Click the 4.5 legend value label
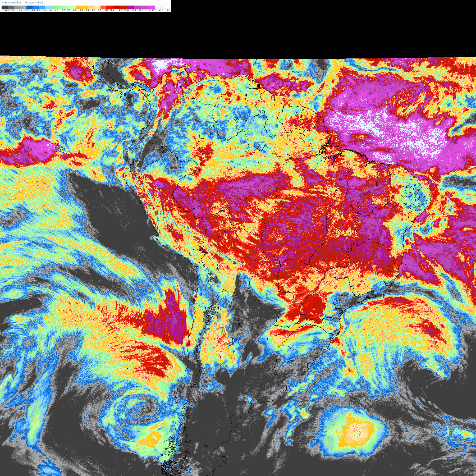 click(x=57, y=10)
